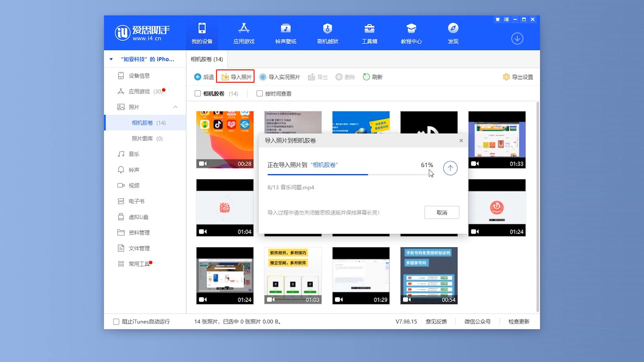Open 虚拟U盘 virtual USB disk
The width and height of the screenshot is (644, 362).
point(139,217)
